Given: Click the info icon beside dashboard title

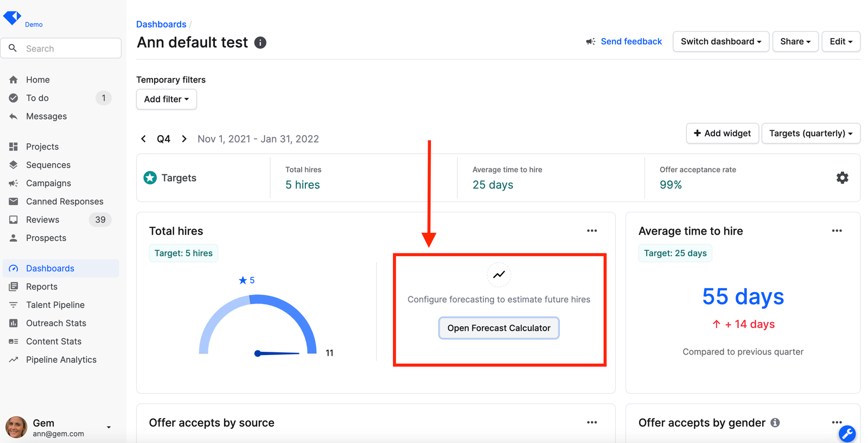Looking at the screenshot, I should coord(260,42).
